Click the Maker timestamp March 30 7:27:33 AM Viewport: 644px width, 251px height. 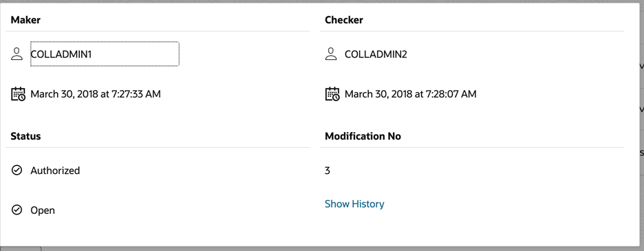tap(96, 94)
